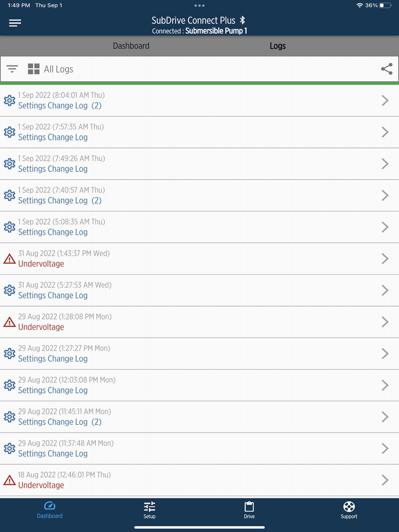Expand the 8:04:01 AM log chevron
Viewport: 399px width, 532px height.
tap(385, 100)
